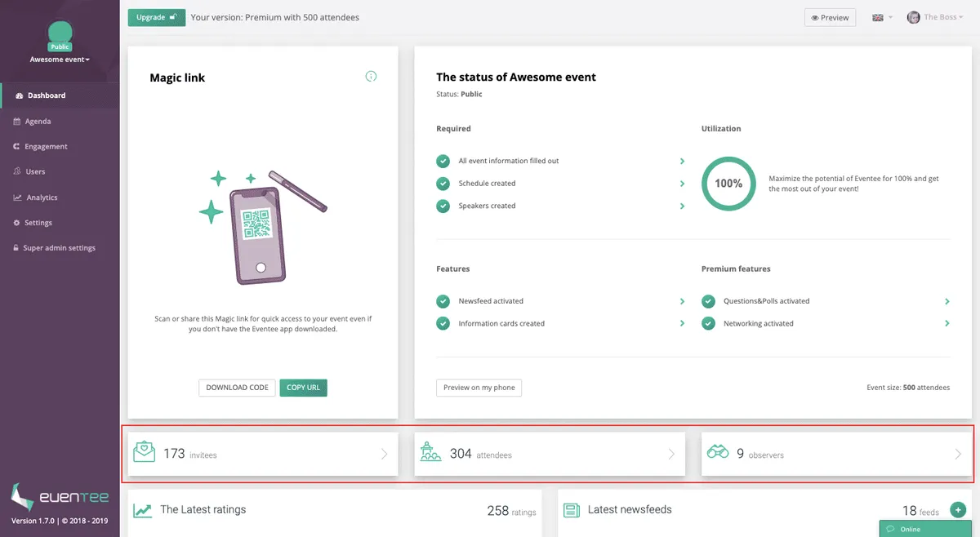Open the 304 attendees card arrow
Viewport: 980px width, 537px height.
pyautogui.click(x=671, y=455)
